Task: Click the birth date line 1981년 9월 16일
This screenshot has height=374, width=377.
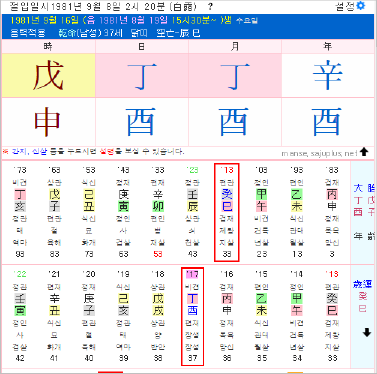Action: tap(44, 21)
